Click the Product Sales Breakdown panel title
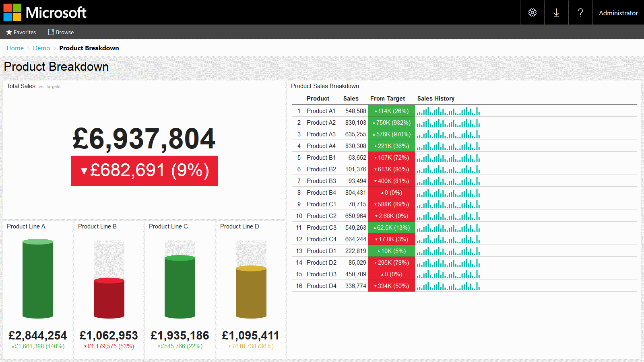The width and height of the screenshot is (644, 362). [325, 86]
